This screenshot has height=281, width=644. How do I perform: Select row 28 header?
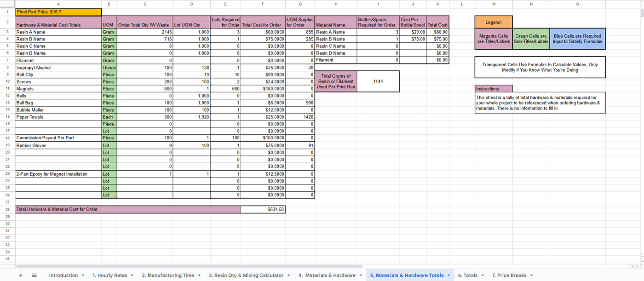pyautogui.click(x=7, y=209)
